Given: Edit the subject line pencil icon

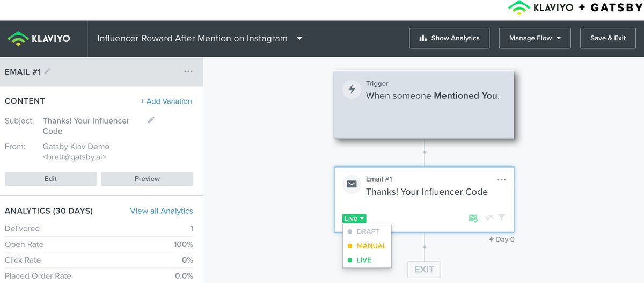Looking at the screenshot, I should coord(151,120).
